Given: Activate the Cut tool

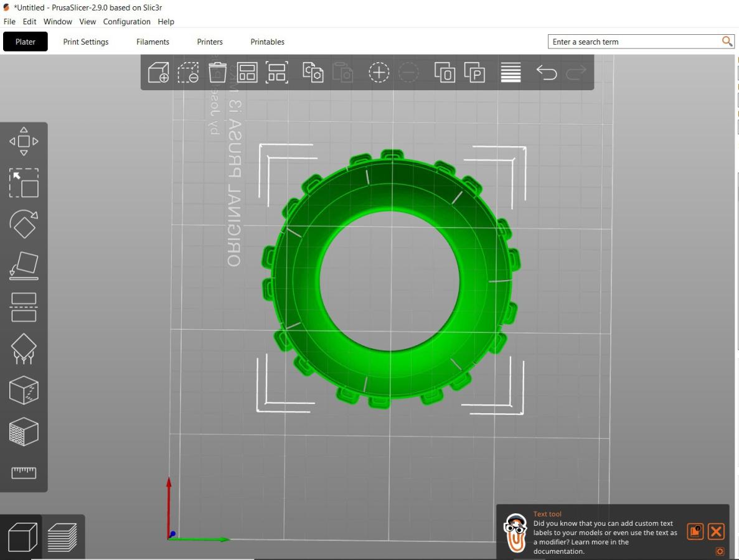Looking at the screenshot, I should [x=24, y=307].
